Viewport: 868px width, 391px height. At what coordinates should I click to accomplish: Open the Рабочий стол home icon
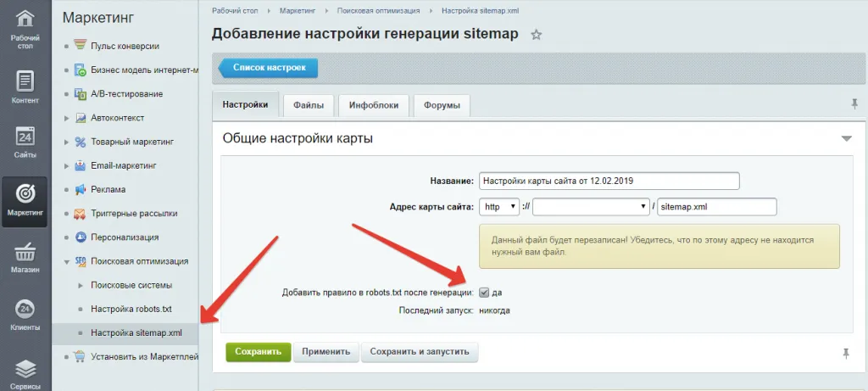pos(25,20)
